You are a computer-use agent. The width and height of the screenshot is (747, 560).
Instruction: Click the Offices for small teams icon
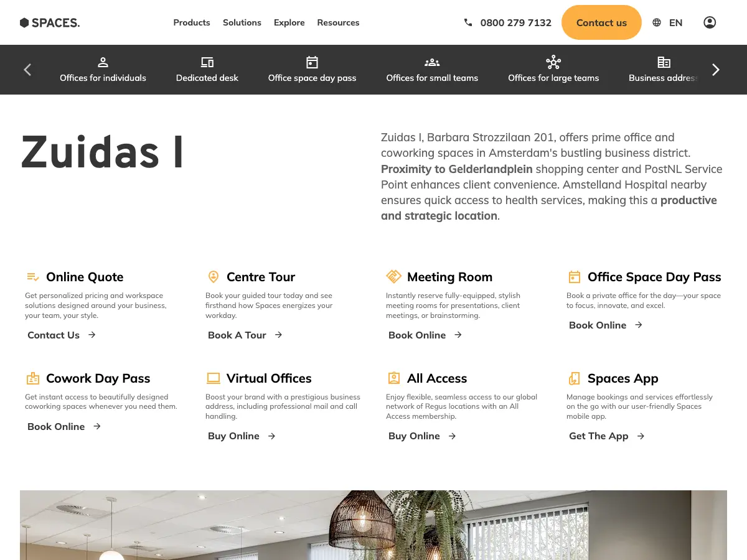pos(432,62)
